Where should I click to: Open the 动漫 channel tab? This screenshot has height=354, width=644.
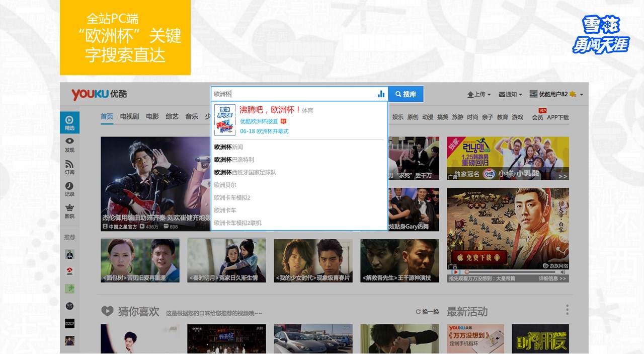[x=428, y=117]
